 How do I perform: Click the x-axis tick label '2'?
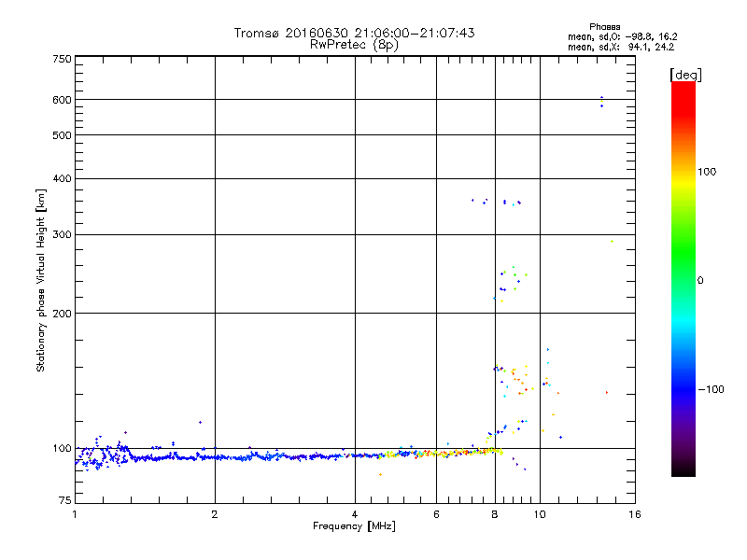(215, 514)
